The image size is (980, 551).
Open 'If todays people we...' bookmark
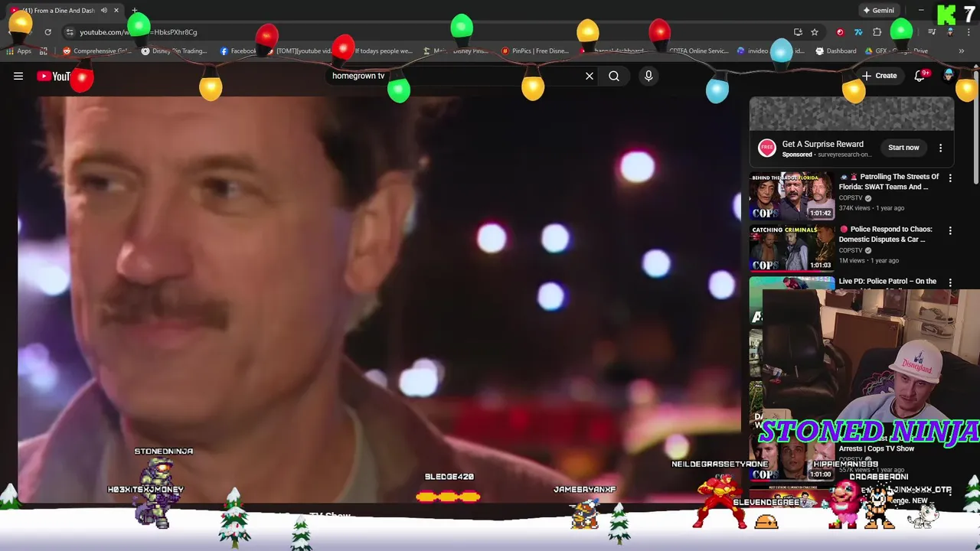[383, 51]
